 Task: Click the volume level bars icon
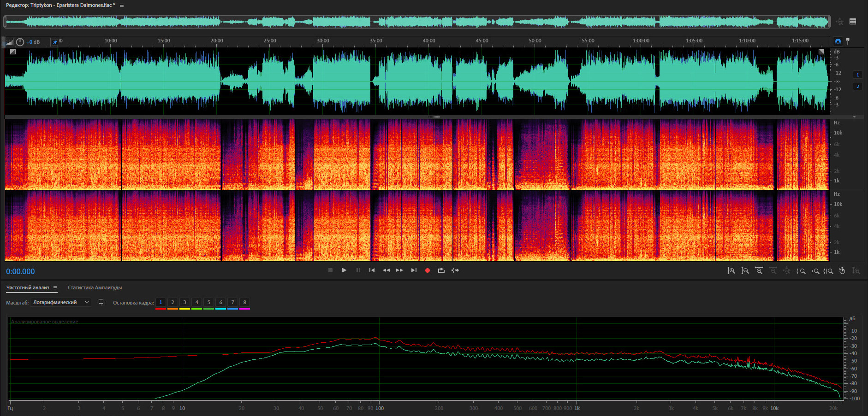tap(10, 42)
